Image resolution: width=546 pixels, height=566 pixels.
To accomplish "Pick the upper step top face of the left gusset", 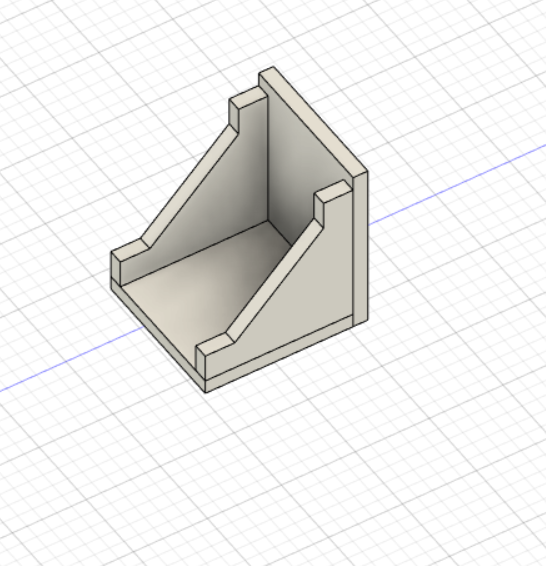I will [248, 97].
